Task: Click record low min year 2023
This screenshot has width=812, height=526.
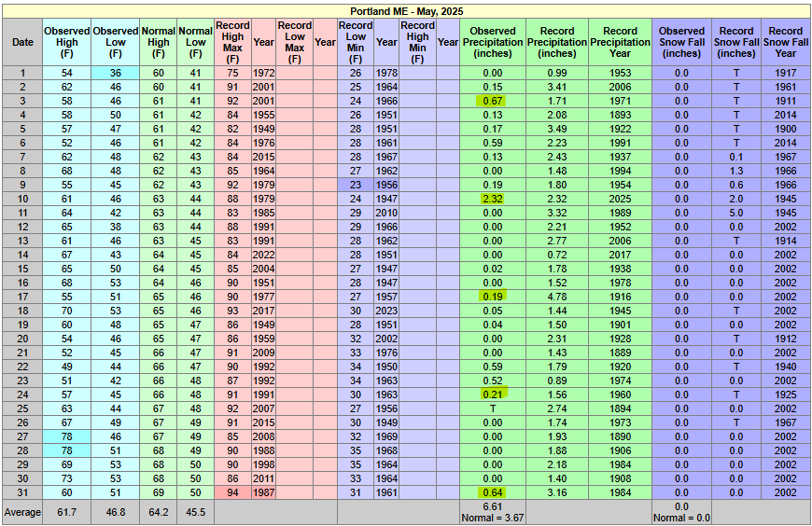Action: [x=386, y=311]
